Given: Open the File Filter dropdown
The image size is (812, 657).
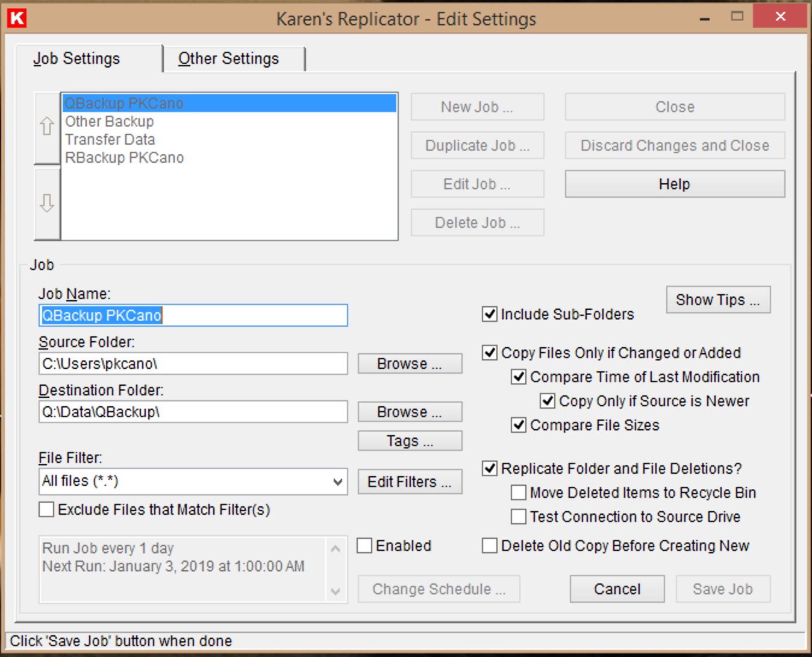Looking at the screenshot, I should pyautogui.click(x=337, y=482).
